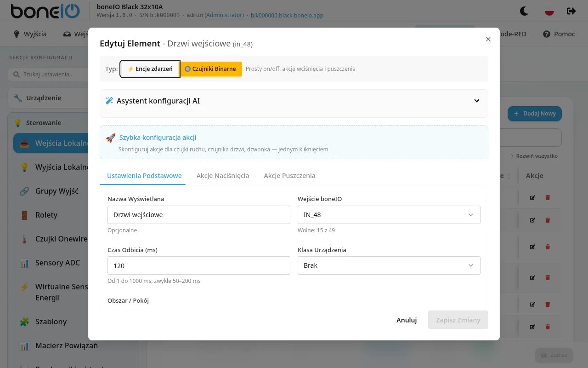588x368 pixels.
Task: Switch to Akcje Naciśnięcia tab
Action: point(223,176)
